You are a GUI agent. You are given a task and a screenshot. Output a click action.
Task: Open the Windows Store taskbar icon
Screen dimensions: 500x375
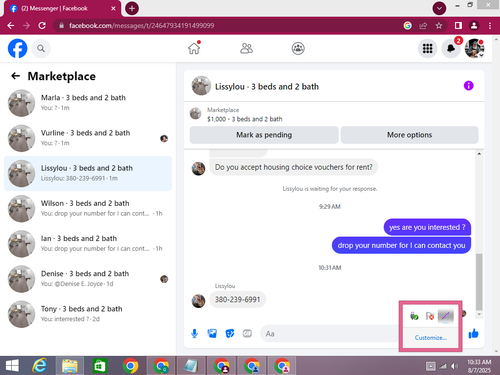(x=100, y=366)
